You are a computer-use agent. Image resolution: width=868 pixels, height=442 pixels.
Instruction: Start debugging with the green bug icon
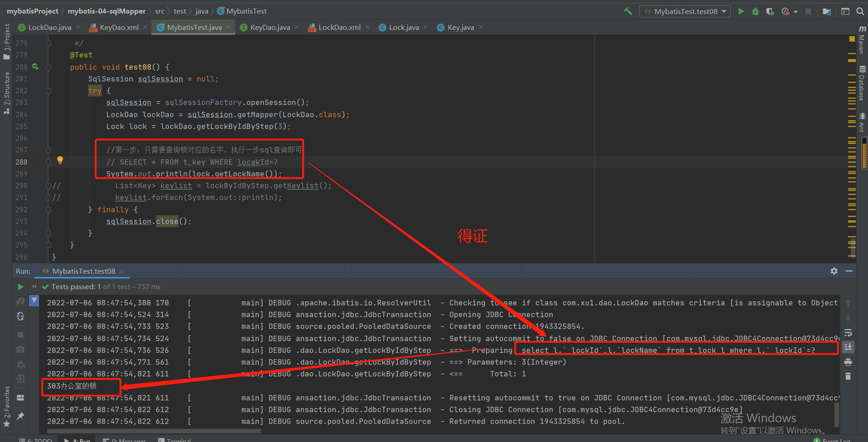pos(755,11)
